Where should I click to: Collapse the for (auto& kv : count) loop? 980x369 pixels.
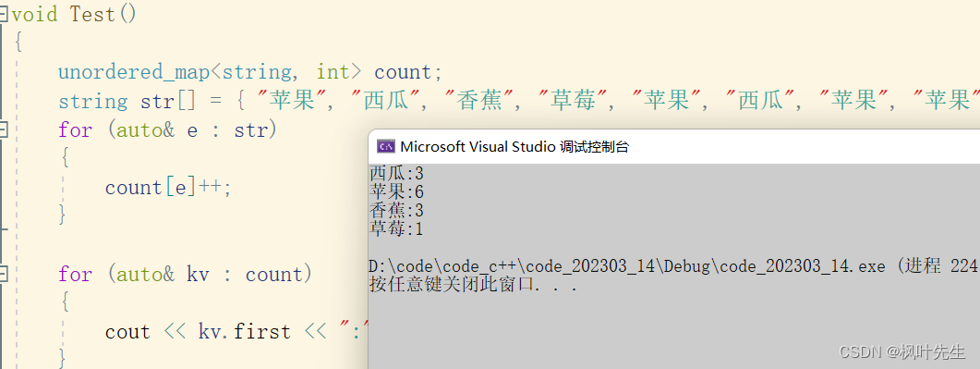point(3,274)
